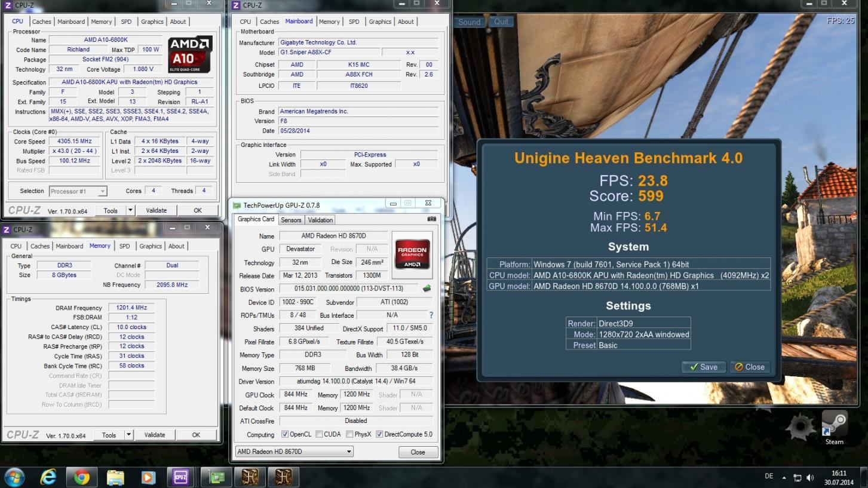Close the Heaven Benchmark results dialog
This screenshot has width=868, height=488.
(x=749, y=367)
